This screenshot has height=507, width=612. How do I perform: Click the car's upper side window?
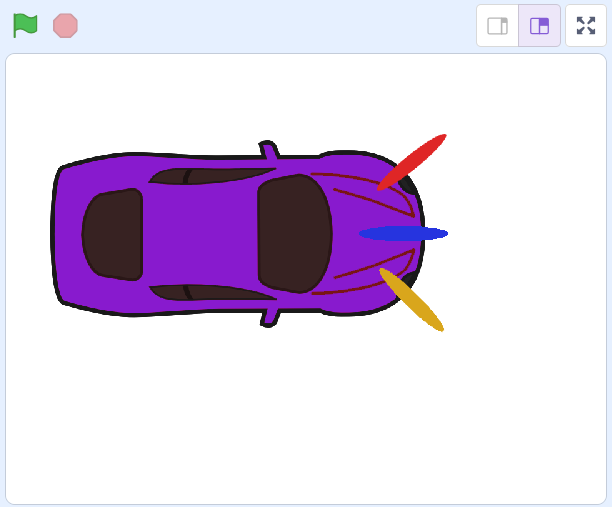tap(215, 176)
